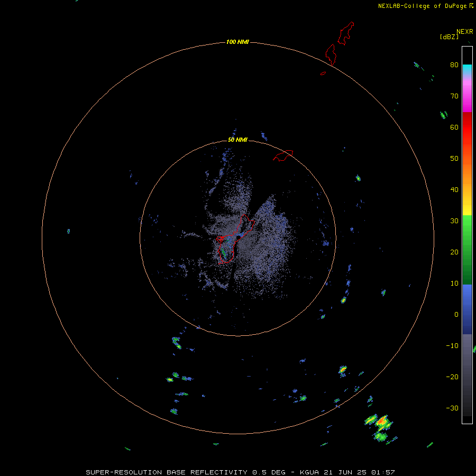
Task: Click the -10 value on the dBZ scale
Action: click(x=452, y=346)
